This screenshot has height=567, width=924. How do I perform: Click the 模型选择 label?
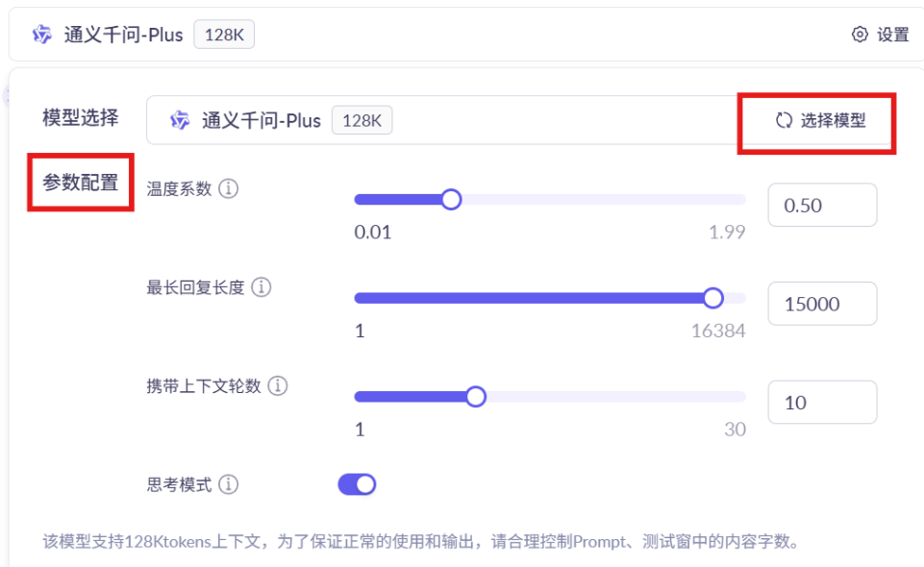(x=80, y=118)
